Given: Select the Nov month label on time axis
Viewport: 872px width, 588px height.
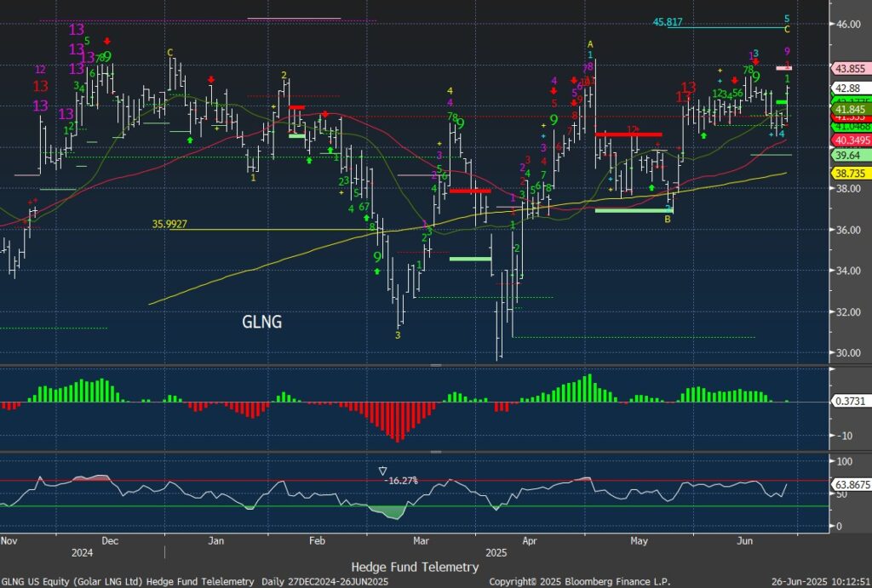Looking at the screenshot, I should point(9,540).
